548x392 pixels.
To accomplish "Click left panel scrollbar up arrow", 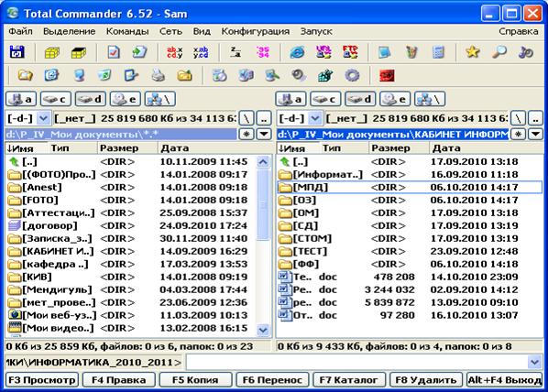I will [x=263, y=162].
